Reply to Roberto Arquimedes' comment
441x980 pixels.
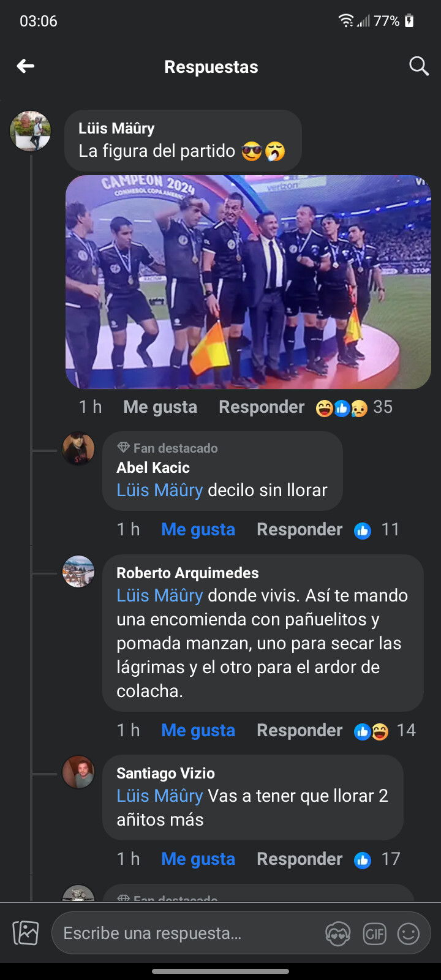point(300,731)
